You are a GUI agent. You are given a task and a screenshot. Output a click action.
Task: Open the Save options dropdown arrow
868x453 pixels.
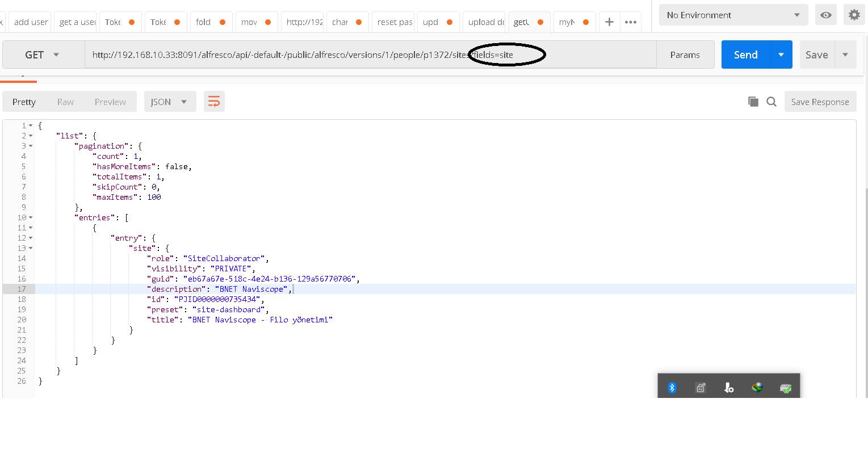click(x=845, y=54)
